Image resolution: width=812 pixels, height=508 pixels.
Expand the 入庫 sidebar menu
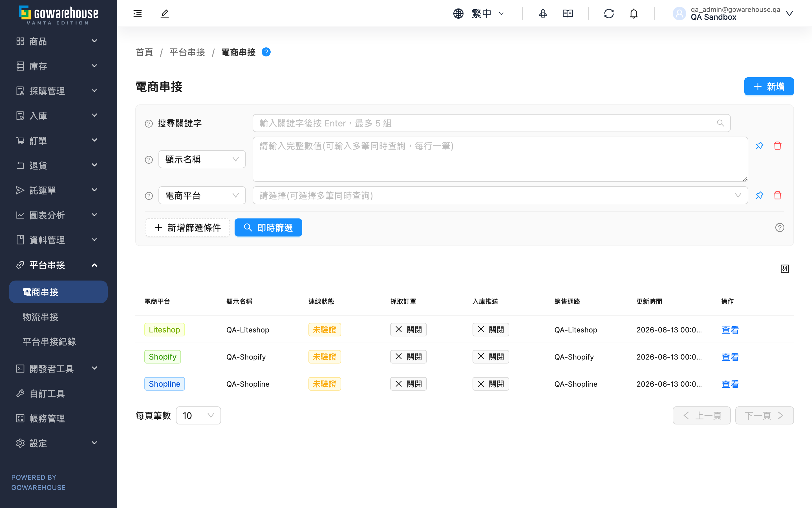(58, 116)
